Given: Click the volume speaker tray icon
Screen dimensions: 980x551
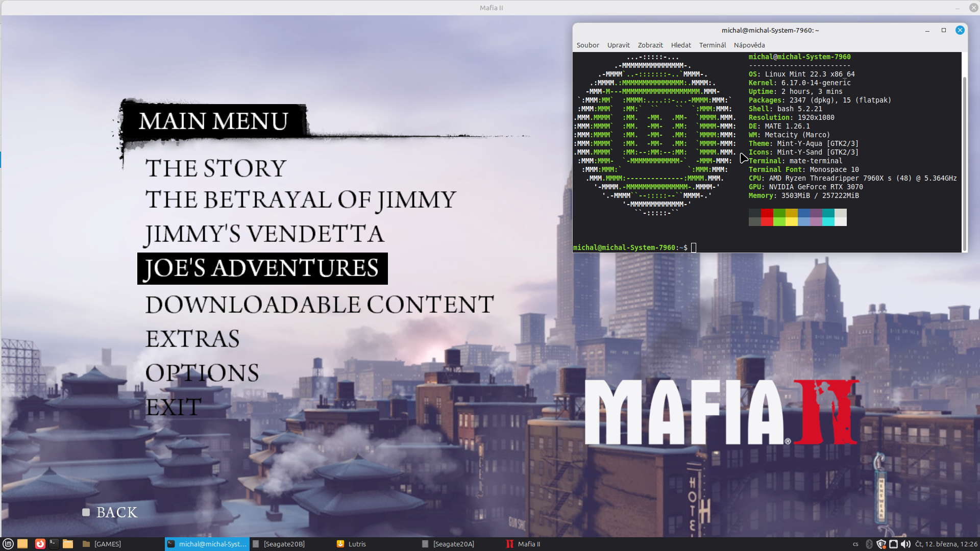Looking at the screenshot, I should coord(905,544).
